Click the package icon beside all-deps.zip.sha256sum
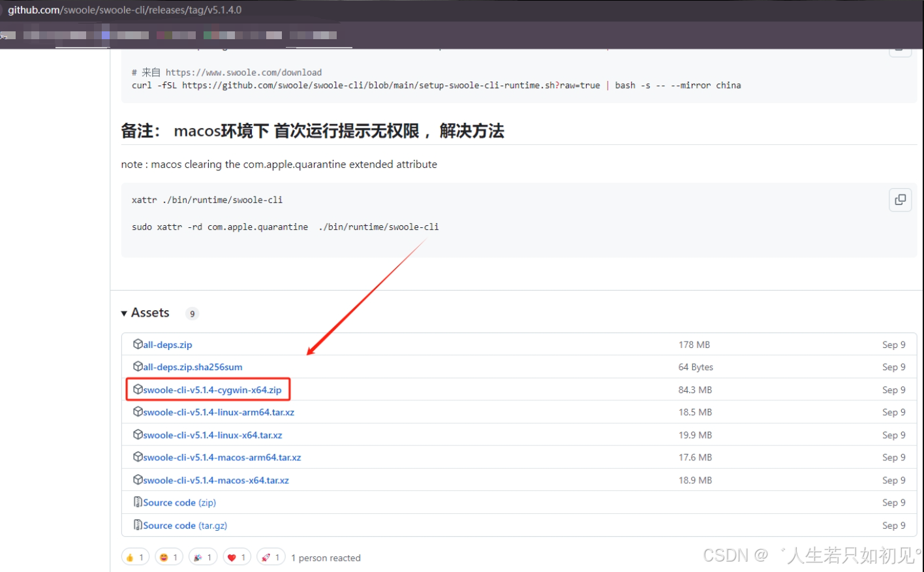The image size is (924, 572). pyautogui.click(x=138, y=367)
